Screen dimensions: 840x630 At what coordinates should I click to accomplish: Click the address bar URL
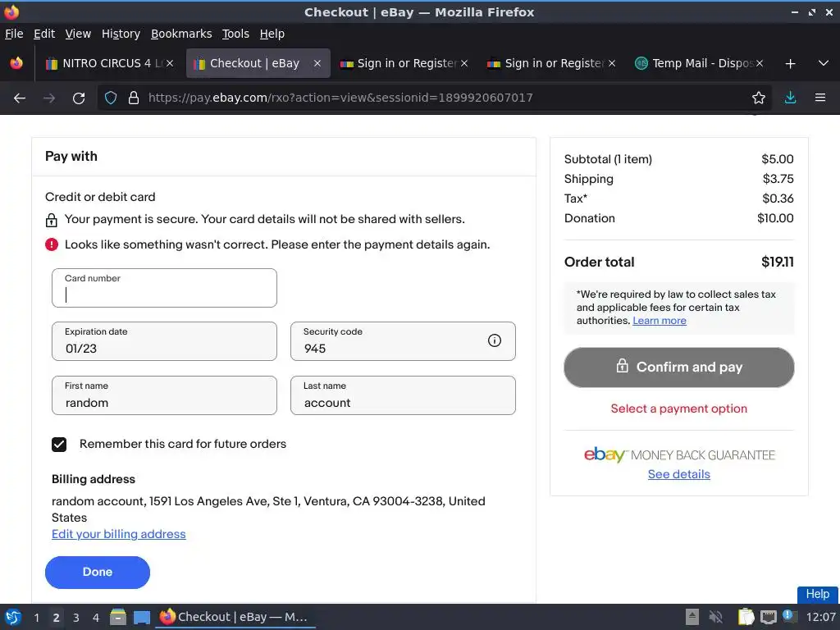pos(340,98)
